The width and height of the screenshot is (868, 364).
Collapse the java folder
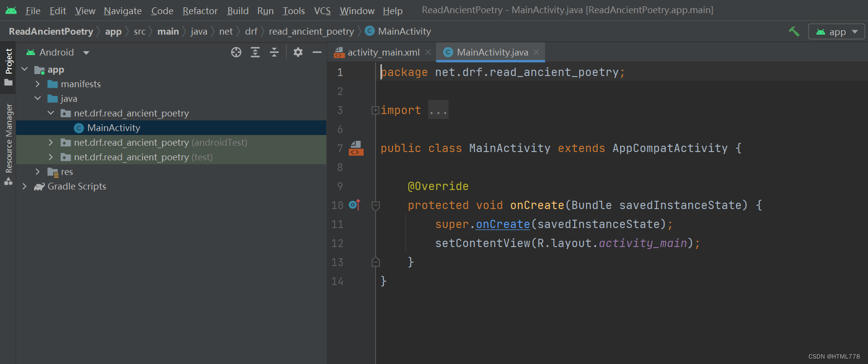click(38, 98)
